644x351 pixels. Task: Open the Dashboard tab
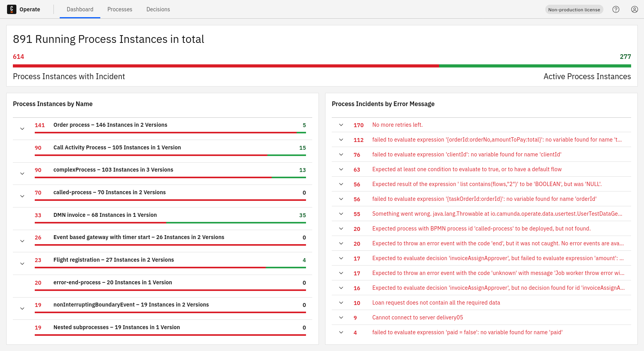coord(80,9)
